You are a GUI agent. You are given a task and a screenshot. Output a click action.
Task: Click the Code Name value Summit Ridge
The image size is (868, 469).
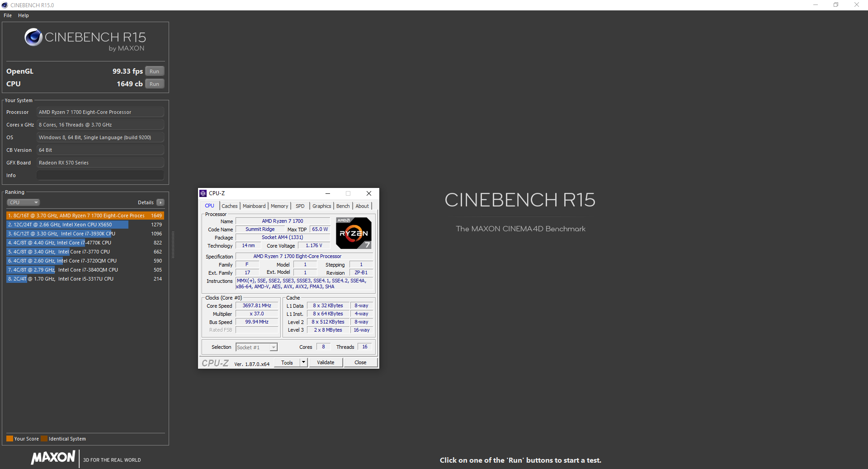click(x=260, y=230)
